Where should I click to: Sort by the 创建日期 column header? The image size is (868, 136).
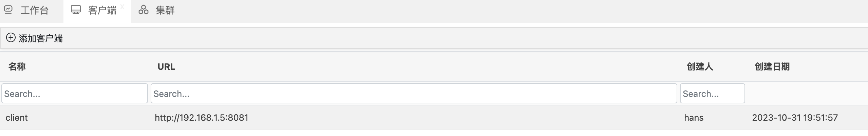pyautogui.click(x=772, y=67)
